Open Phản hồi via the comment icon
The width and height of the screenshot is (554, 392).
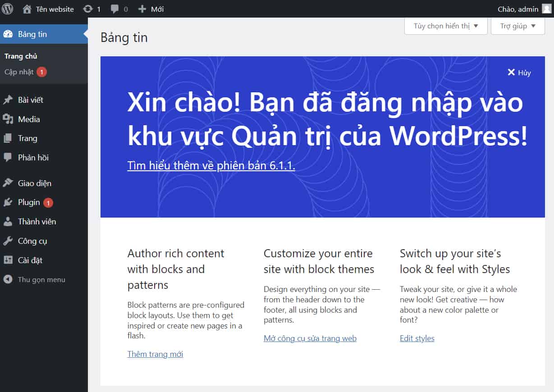9,157
